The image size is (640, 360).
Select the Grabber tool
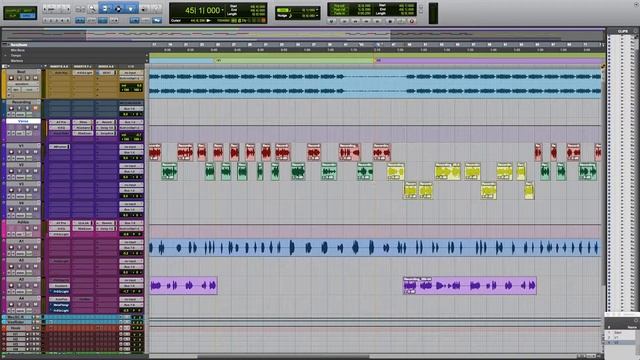(x=131, y=9)
